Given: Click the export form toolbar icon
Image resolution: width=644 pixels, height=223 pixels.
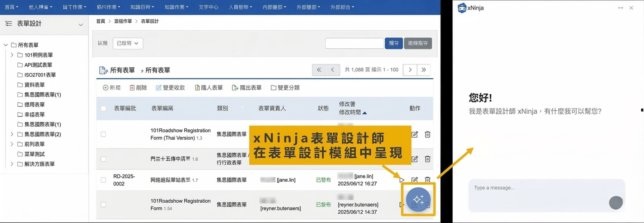Looking at the screenshot, I should click(x=235, y=88).
